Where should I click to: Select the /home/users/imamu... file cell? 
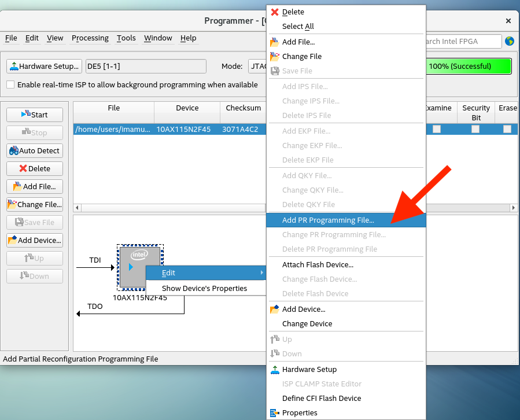[113, 130]
